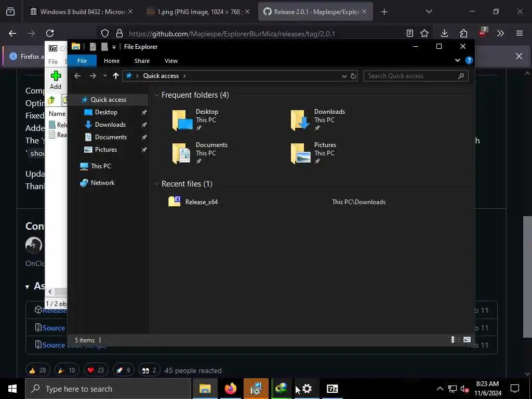Collapse the Frequent folders group

(x=156, y=95)
